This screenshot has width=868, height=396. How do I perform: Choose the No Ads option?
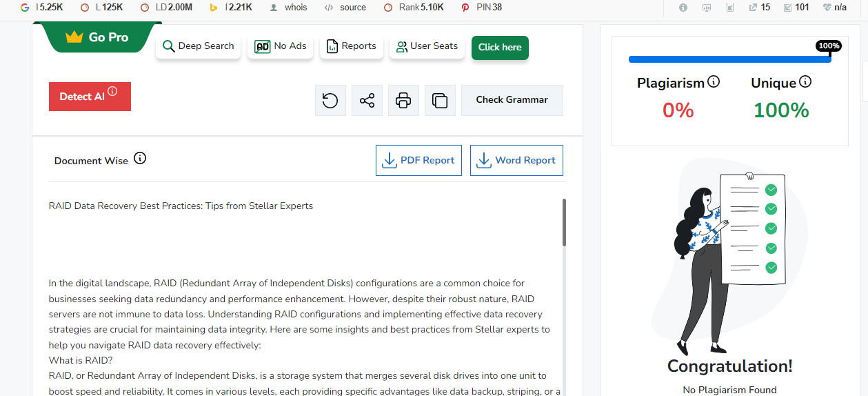tap(281, 46)
